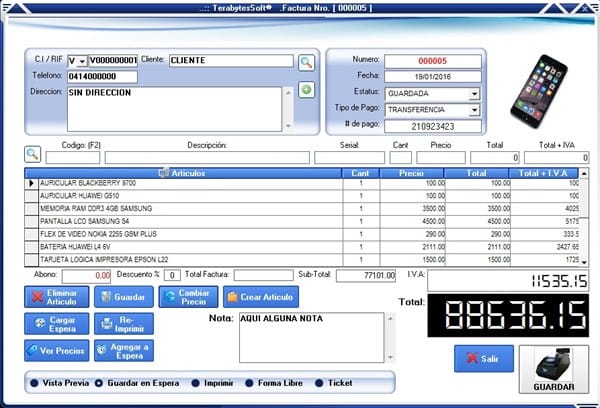Select the Ticket radio option

[x=319, y=383]
